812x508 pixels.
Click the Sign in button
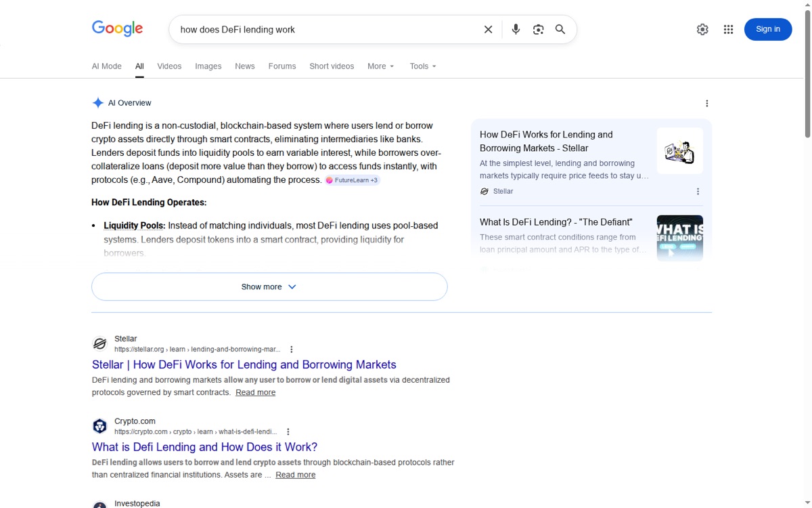point(768,29)
